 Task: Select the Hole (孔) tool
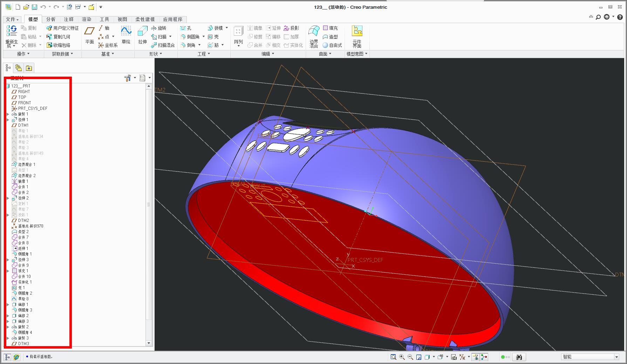click(186, 28)
